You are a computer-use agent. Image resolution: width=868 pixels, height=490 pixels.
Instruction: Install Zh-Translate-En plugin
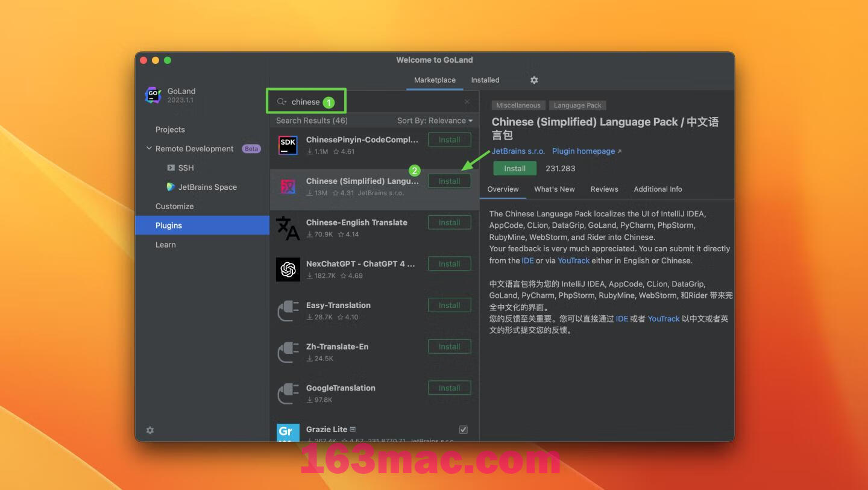[449, 347]
